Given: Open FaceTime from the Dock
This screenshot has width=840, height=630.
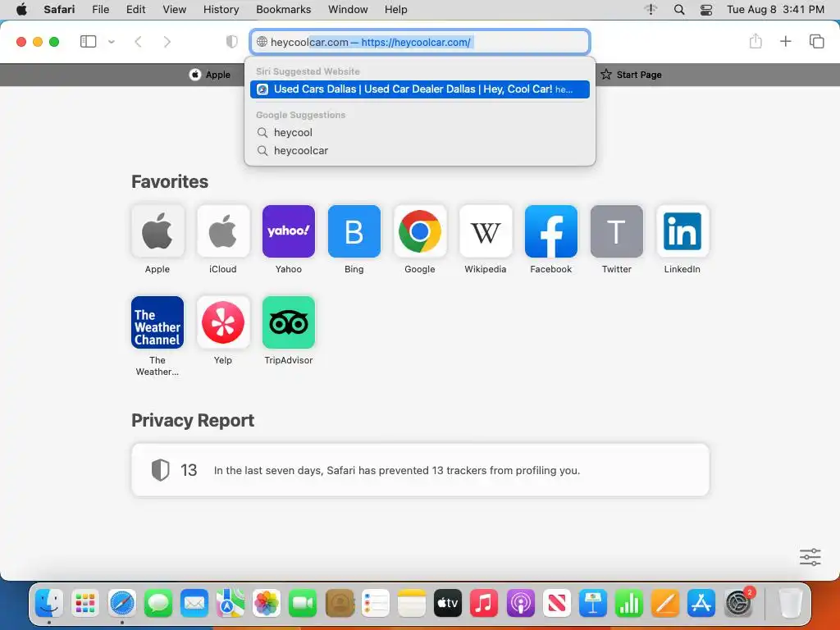Looking at the screenshot, I should (303, 603).
